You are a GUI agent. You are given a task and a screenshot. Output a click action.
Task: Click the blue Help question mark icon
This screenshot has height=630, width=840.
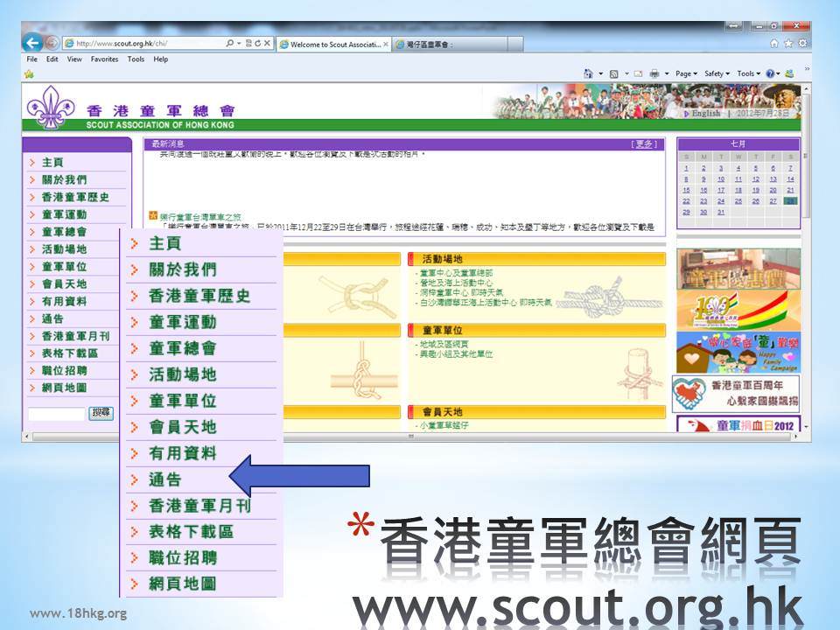pyautogui.click(x=770, y=73)
